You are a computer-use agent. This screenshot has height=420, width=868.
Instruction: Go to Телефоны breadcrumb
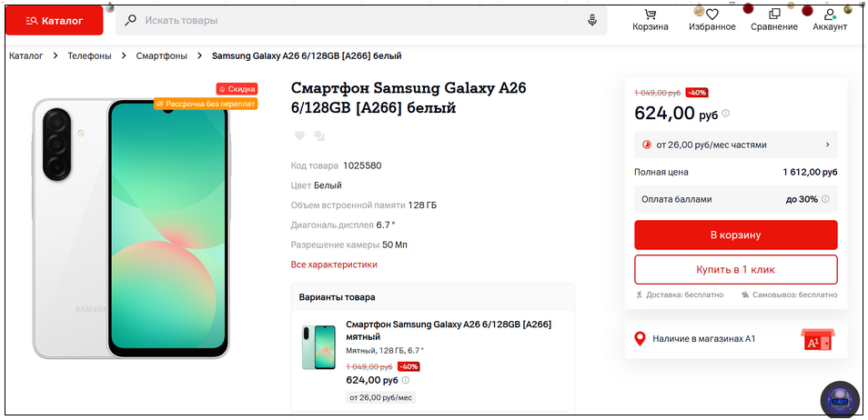point(89,55)
